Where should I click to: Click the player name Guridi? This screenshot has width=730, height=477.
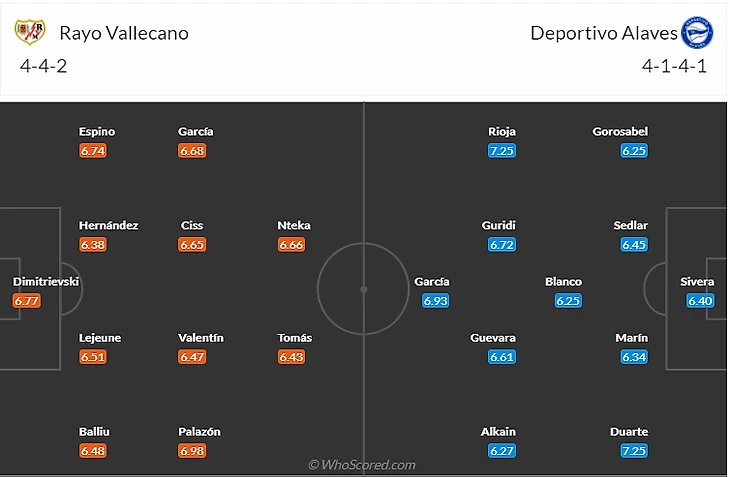pyautogui.click(x=498, y=225)
